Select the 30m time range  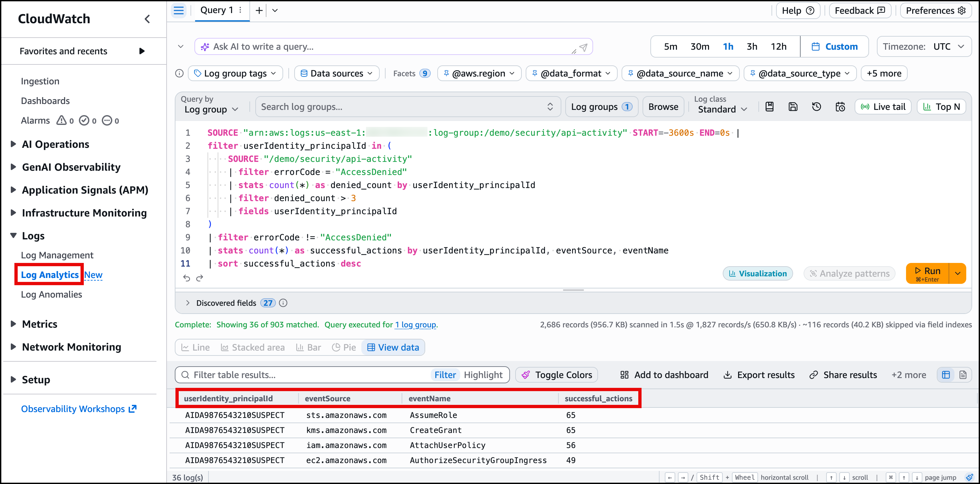700,47
